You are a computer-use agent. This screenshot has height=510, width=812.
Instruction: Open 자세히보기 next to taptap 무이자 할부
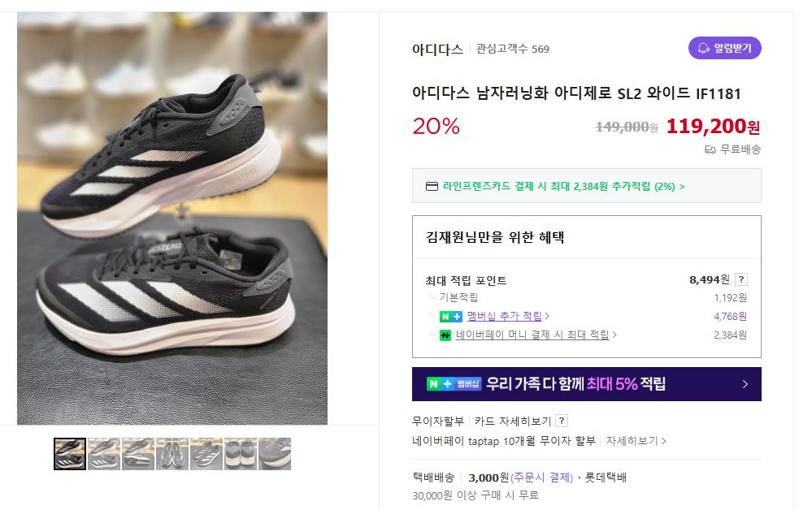point(636,441)
